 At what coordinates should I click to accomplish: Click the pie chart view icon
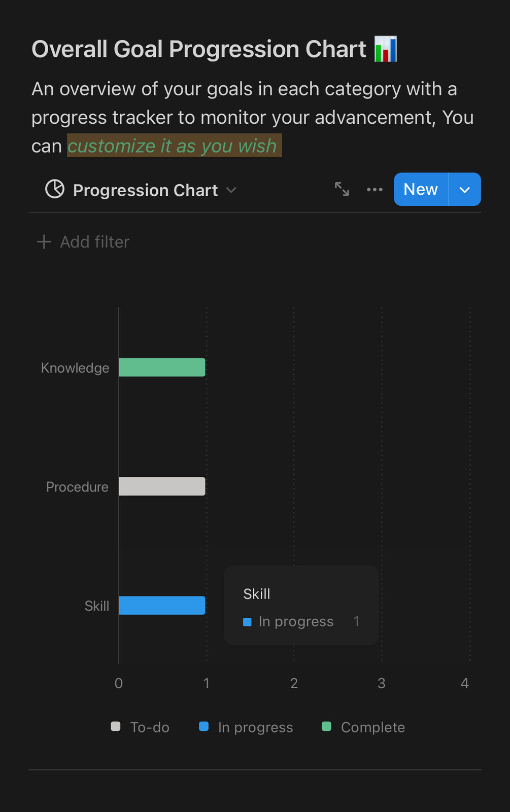coord(55,189)
